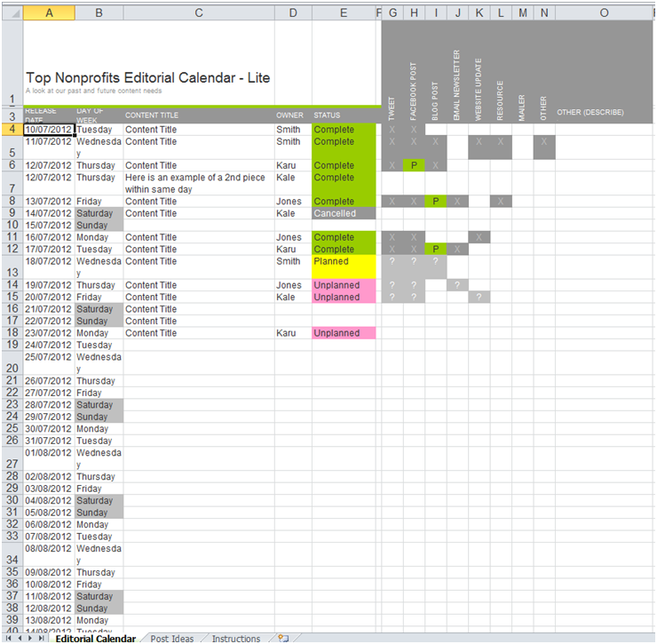Viewport: 657px width, 644px height.
Task: Select the date cell 25/07/2012
Action: (x=49, y=363)
